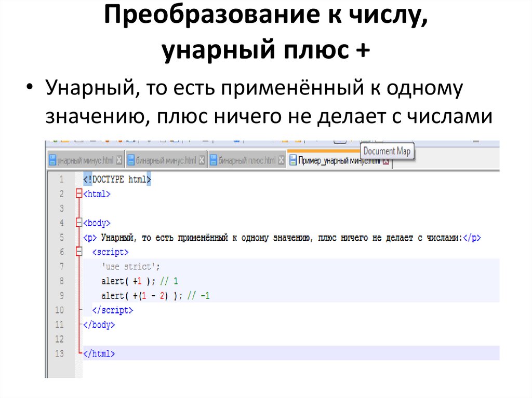The image size is (532, 398).
Task: Click the <!DOCTYPE html> declaration text
Action: [x=117, y=179]
